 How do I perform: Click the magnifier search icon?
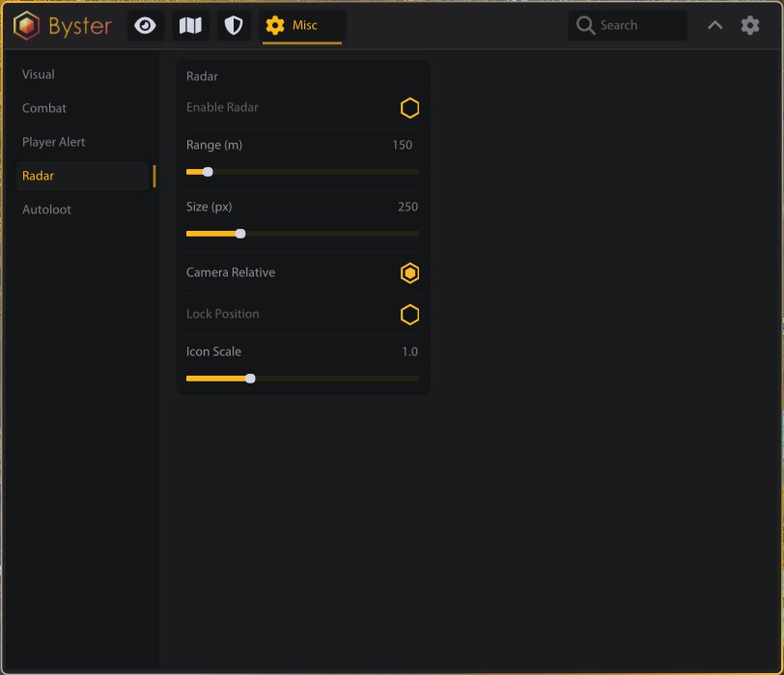point(585,25)
